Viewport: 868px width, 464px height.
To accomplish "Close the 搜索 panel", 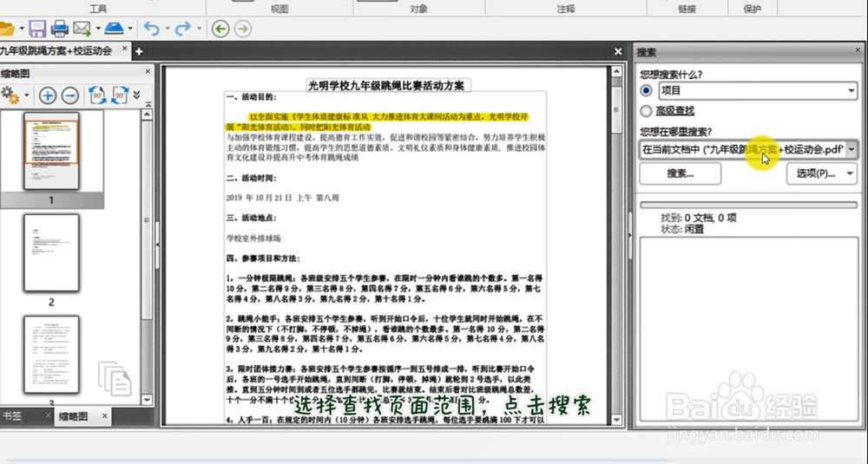I will (858, 50).
